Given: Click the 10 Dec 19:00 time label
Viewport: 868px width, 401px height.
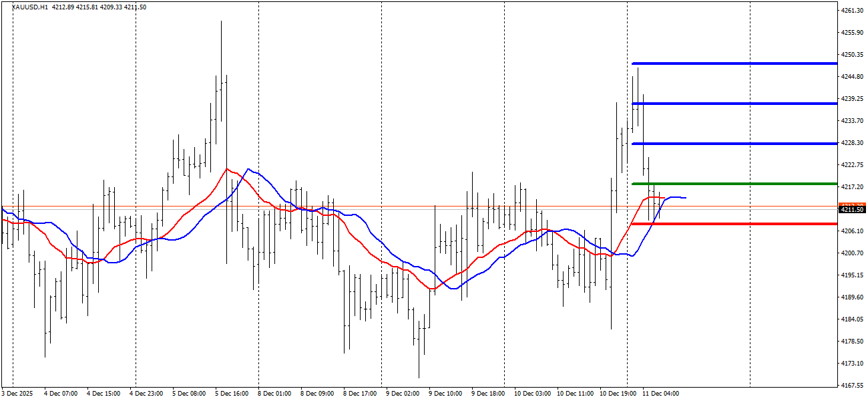Looking at the screenshot, I should click(618, 394).
